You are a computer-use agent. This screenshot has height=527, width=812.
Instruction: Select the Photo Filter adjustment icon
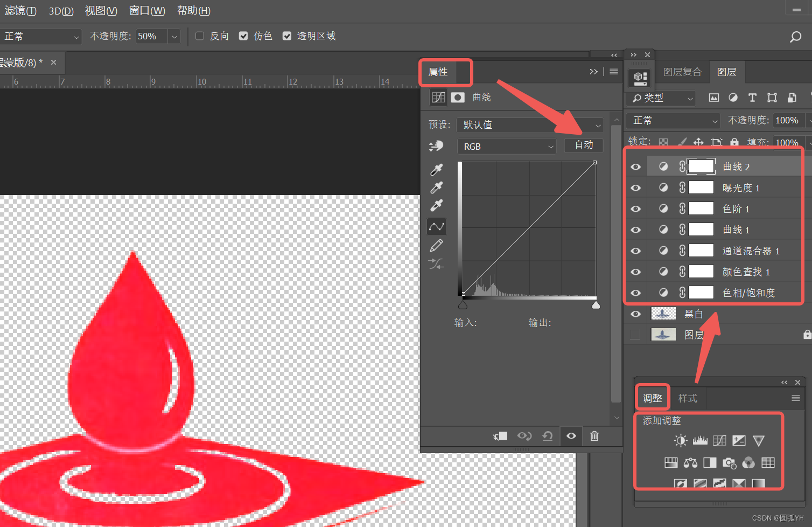click(x=729, y=462)
